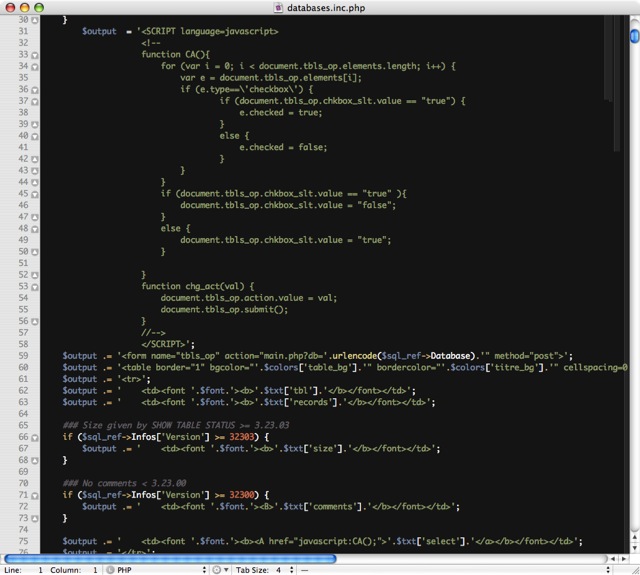Viewport: 640px width, 575px height.
Task: Open the Tab Size dropdown
Action: [x=264, y=570]
